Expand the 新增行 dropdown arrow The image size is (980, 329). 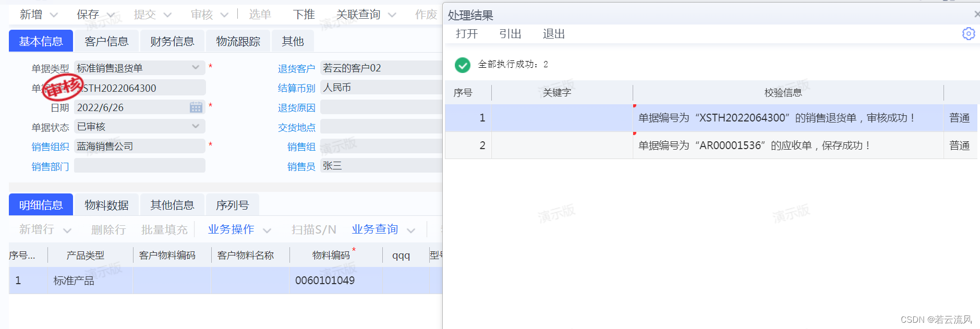(x=67, y=230)
